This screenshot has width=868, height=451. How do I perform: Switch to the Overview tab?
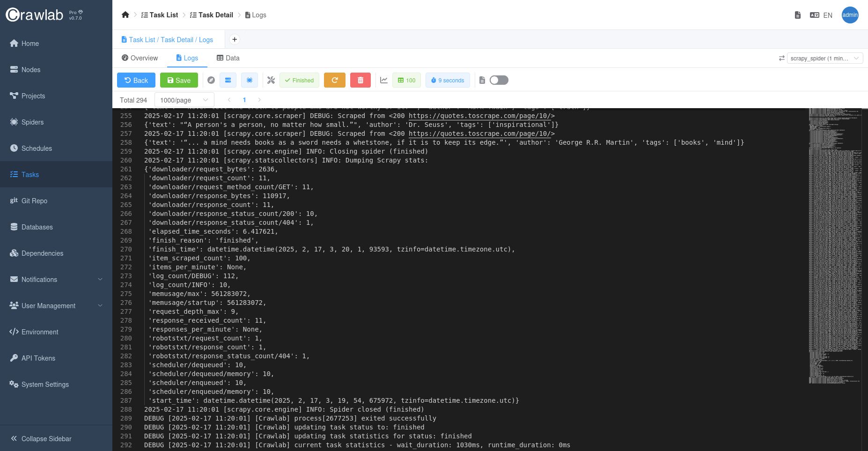pos(140,58)
